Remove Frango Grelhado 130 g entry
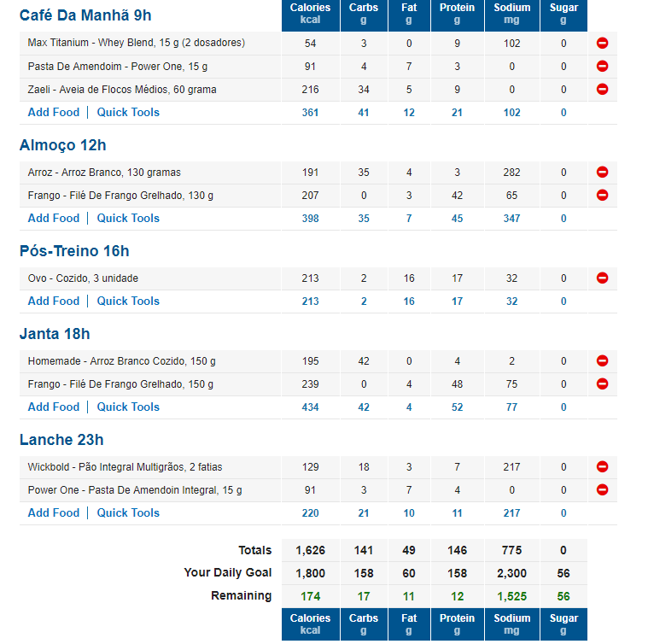 tap(602, 195)
